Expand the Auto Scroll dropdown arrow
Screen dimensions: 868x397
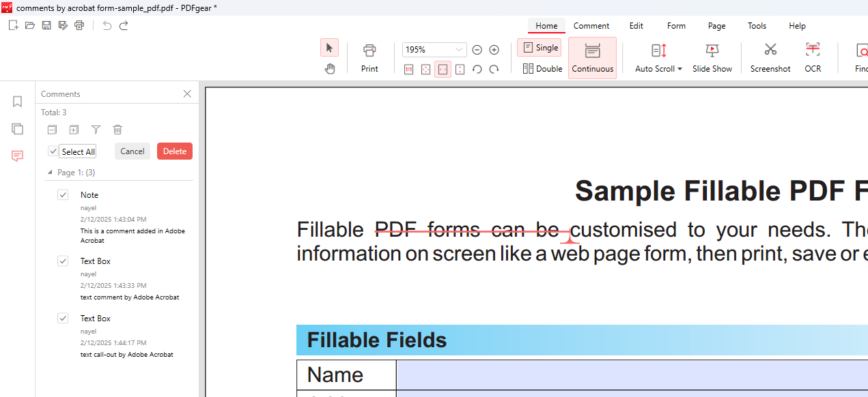tap(680, 69)
